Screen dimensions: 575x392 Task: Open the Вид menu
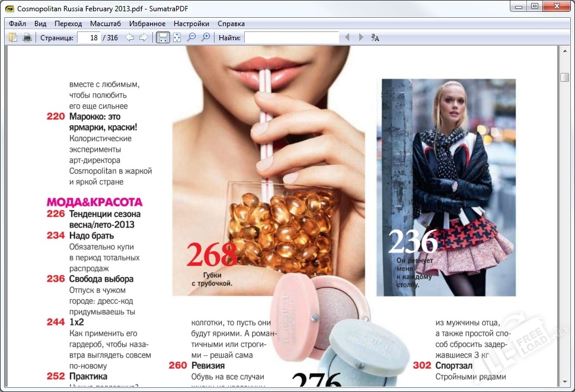click(x=40, y=24)
